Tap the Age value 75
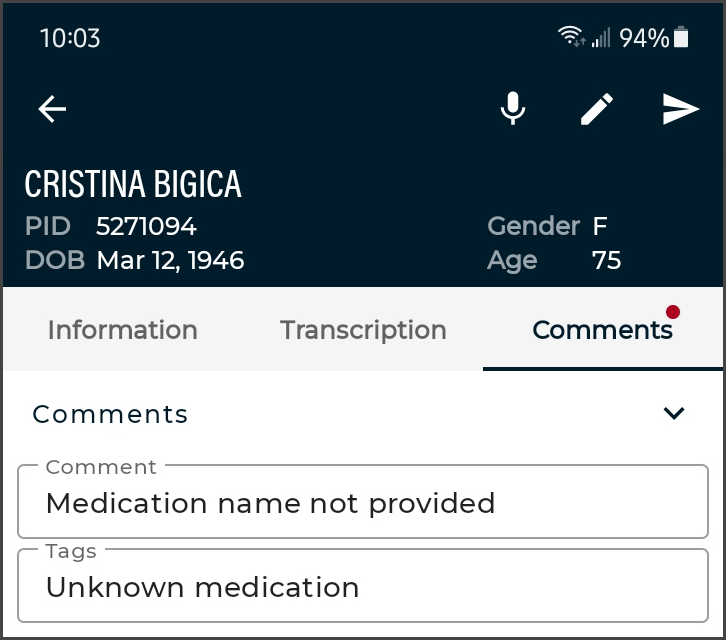 pos(606,260)
